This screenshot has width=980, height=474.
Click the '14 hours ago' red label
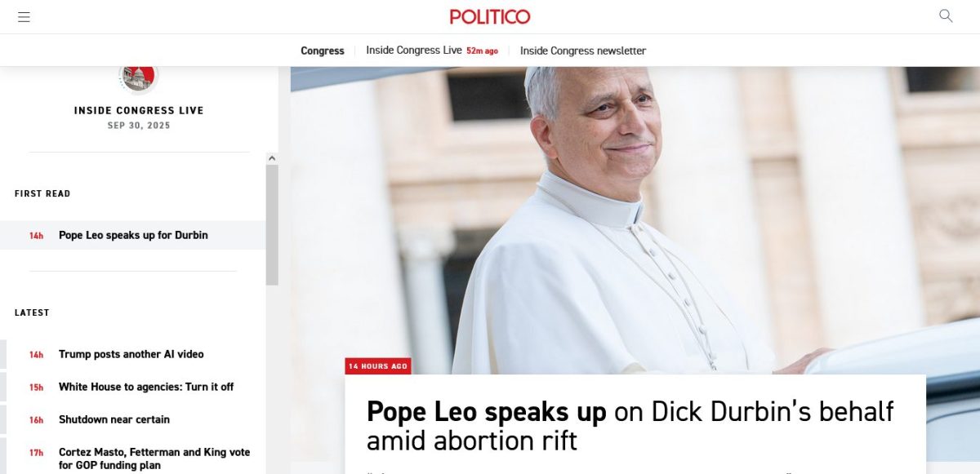click(x=378, y=366)
